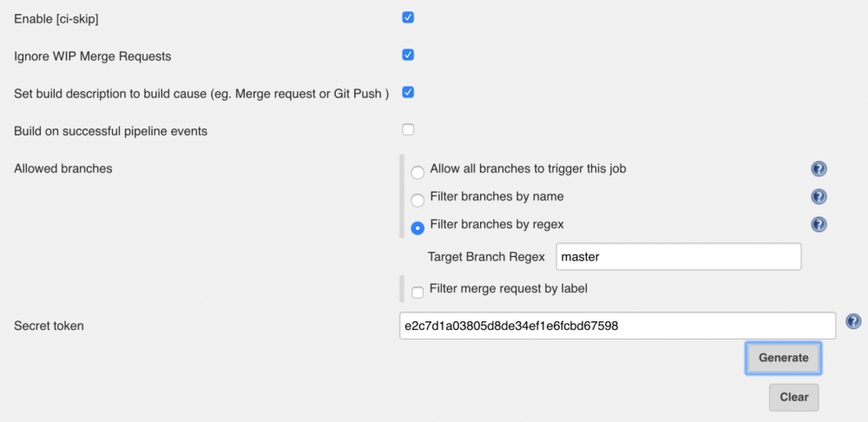Click inside the Secret token text field
Image resolution: width=868 pixels, height=422 pixels.
[x=616, y=326]
